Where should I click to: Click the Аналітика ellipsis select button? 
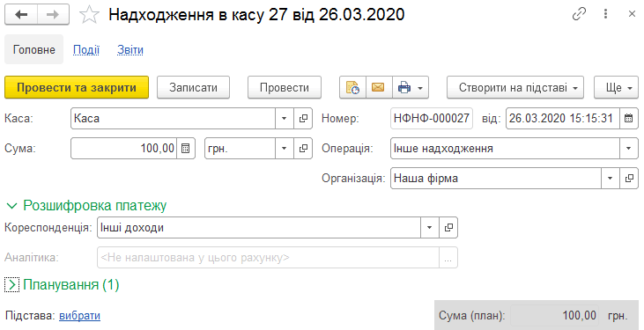(x=448, y=258)
